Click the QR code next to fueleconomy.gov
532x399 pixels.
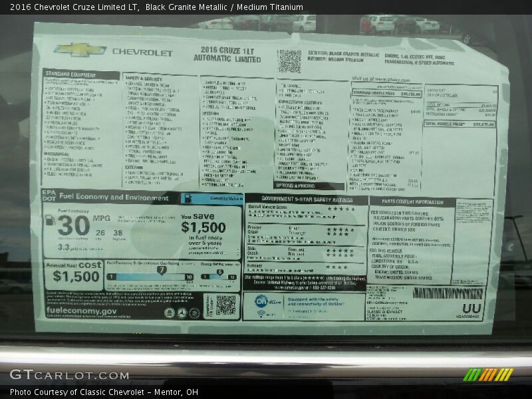(225, 305)
